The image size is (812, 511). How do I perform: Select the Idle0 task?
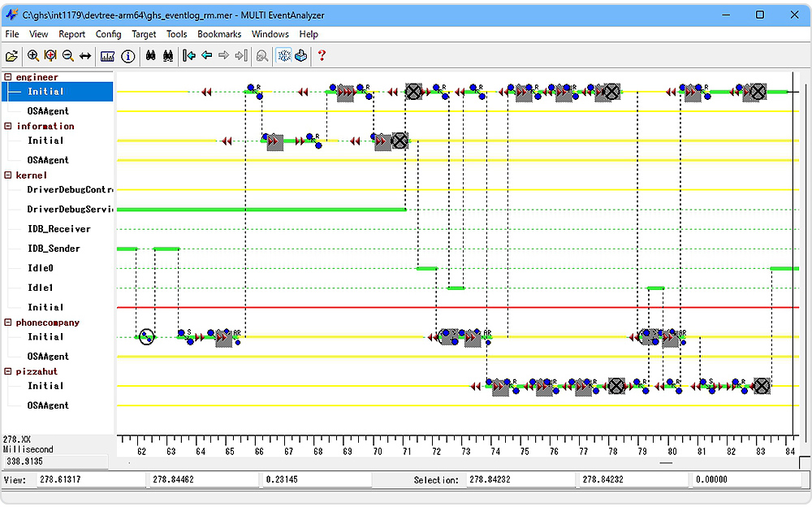tap(41, 268)
